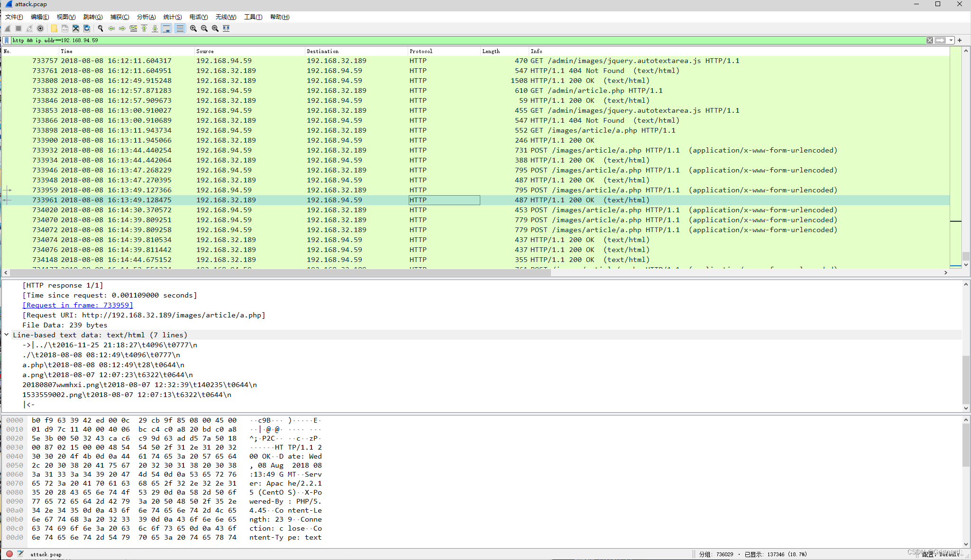Select the File Data: 239 bytes line
971x560 pixels.
pos(65,325)
